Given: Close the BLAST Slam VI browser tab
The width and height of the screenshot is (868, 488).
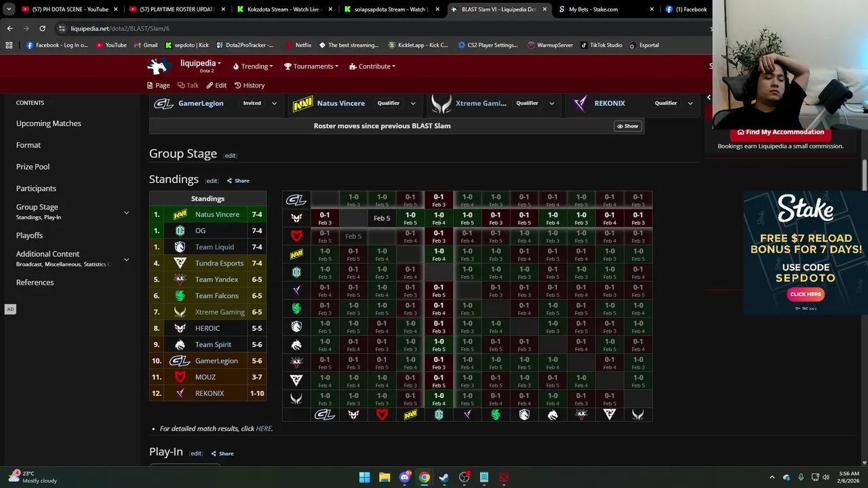Looking at the screenshot, I should click(545, 9).
